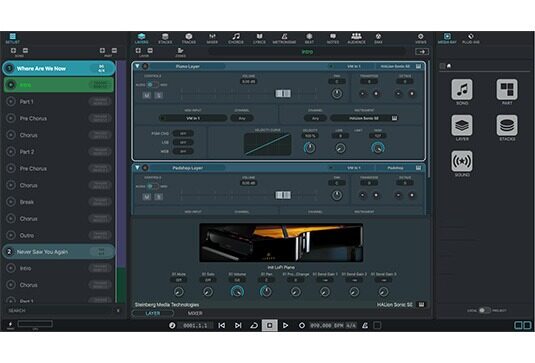Viewport: 535px width, 363px height.
Task: Toggle Piano Layer power button
Action: (145, 66)
